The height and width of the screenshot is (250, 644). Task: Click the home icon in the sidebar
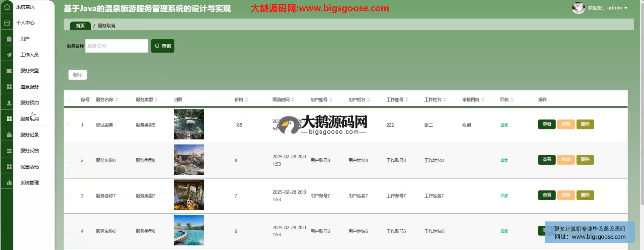(x=7, y=7)
